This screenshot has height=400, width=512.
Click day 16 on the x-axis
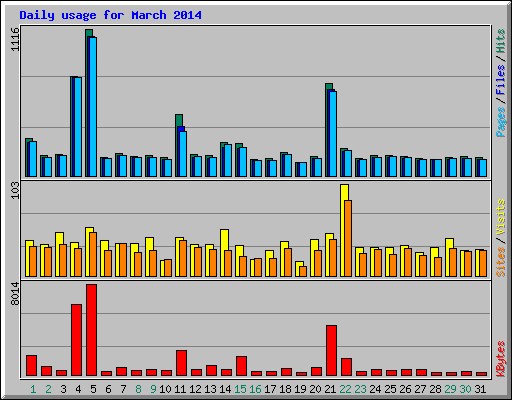coord(255,389)
